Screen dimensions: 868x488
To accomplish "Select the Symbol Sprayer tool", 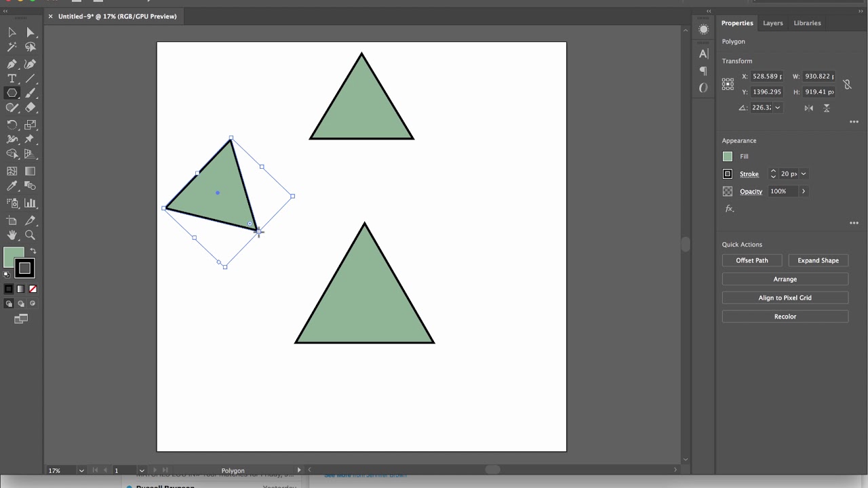I will tap(12, 203).
